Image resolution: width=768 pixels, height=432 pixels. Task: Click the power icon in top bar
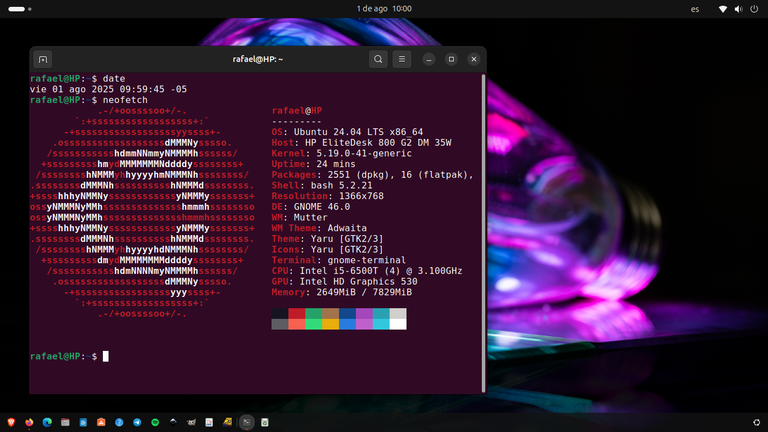tap(754, 9)
